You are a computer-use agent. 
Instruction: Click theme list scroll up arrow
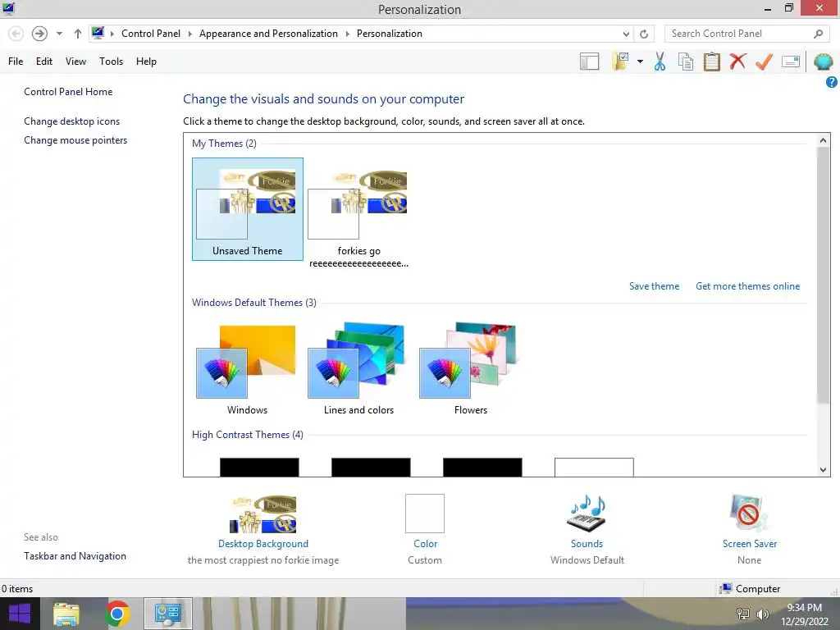823,140
